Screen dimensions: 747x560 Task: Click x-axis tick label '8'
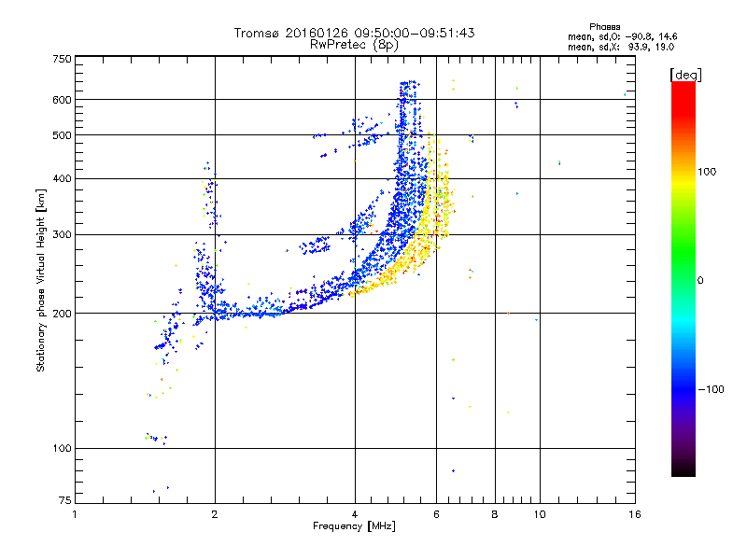495,514
